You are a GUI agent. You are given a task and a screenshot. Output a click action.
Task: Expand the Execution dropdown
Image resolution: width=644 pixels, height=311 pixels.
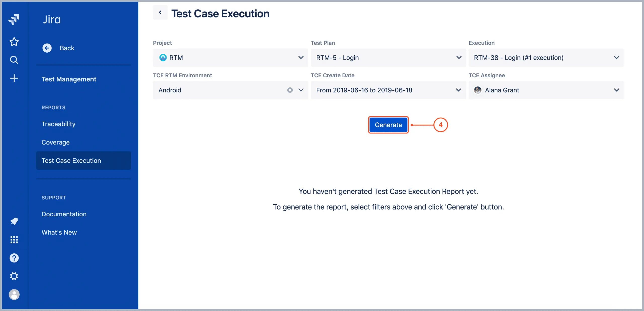pyautogui.click(x=616, y=58)
